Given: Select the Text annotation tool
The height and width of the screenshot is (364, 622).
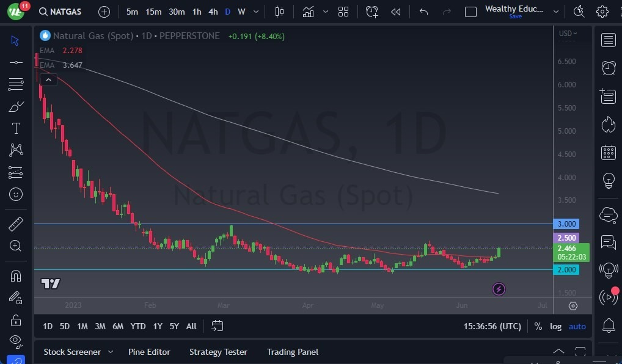Looking at the screenshot, I should point(16,128).
